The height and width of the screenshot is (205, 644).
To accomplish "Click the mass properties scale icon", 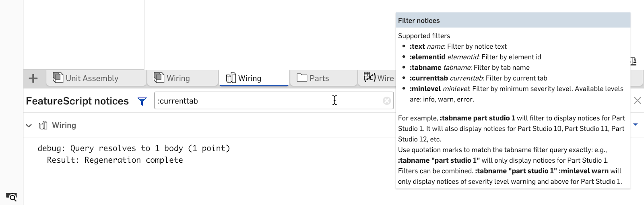I will pyautogui.click(x=634, y=61).
